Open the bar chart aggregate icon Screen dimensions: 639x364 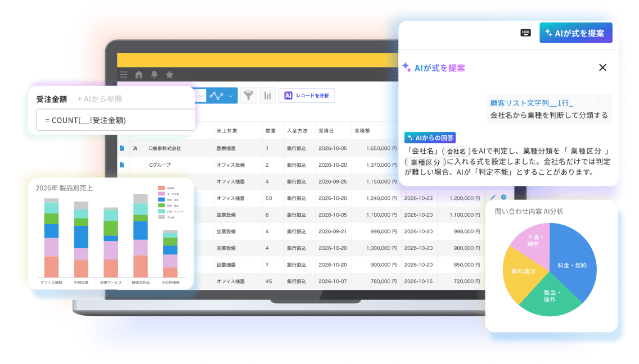click(267, 95)
